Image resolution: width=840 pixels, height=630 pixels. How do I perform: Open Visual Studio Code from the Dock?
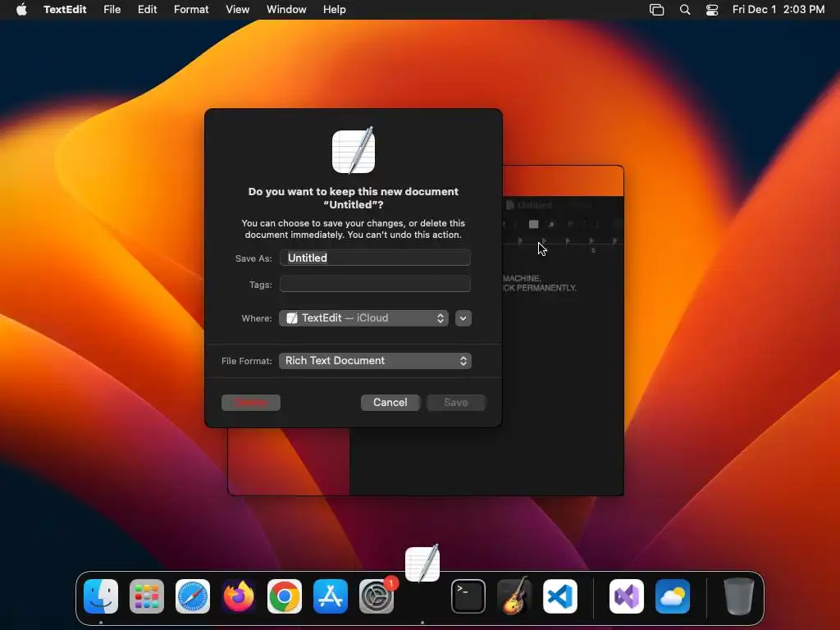[x=560, y=596]
